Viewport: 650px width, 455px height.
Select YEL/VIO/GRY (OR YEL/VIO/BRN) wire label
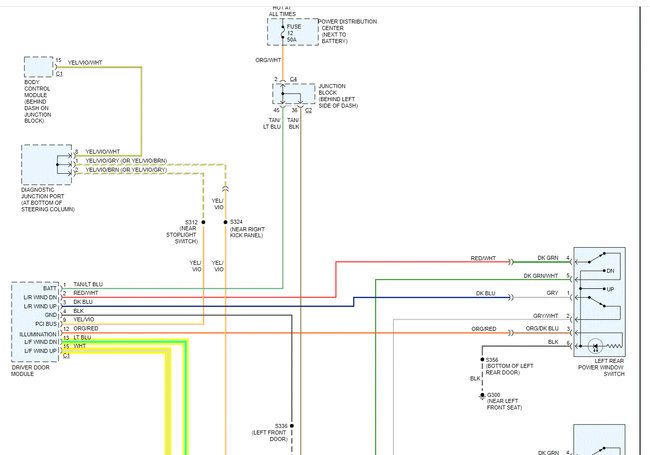point(126,161)
